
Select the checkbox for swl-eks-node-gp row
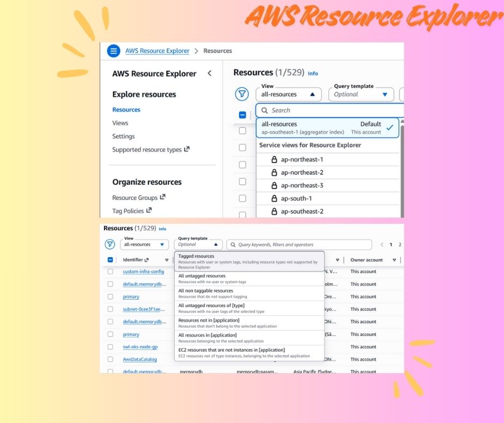pyautogui.click(x=110, y=347)
